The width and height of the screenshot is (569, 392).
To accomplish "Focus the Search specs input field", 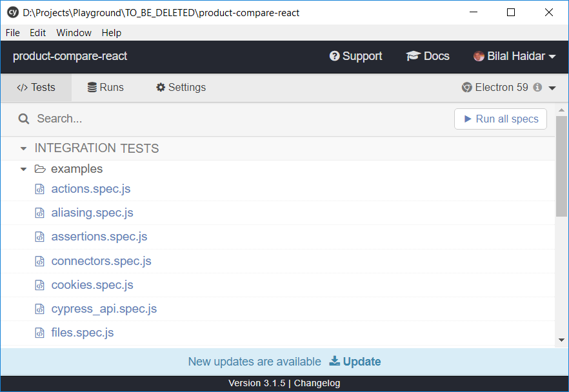I will point(239,119).
